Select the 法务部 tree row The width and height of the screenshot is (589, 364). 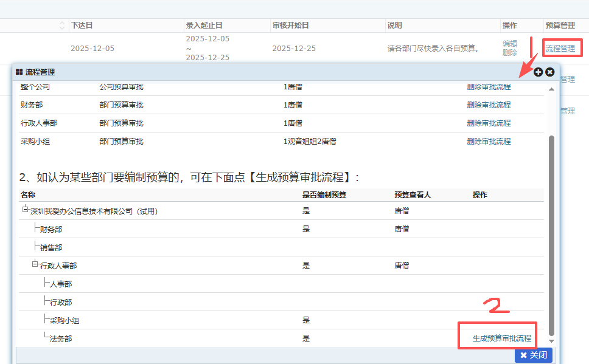pos(61,338)
